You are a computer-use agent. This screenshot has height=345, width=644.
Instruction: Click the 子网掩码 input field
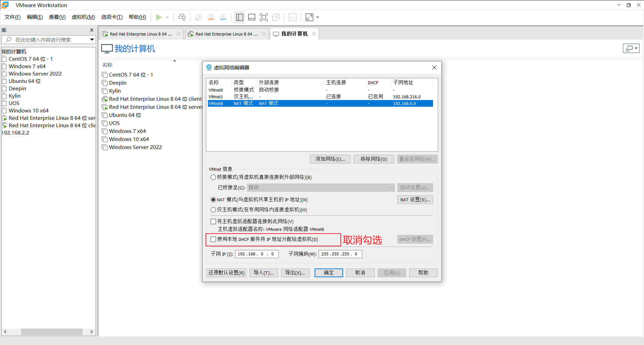tap(340, 254)
